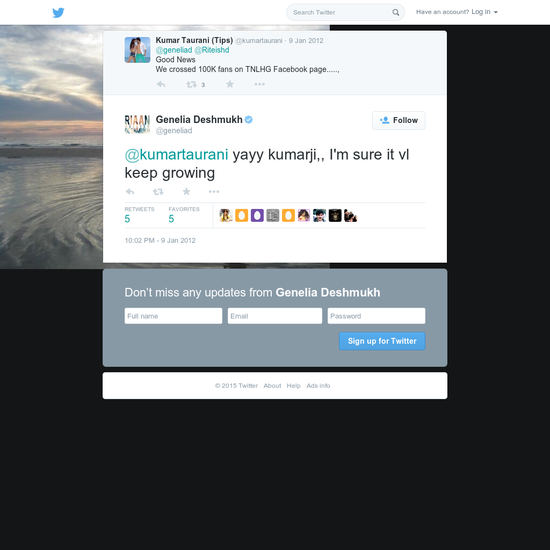
Task: Open Kumar Taurani (Tips) profile name
Action: coord(194,40)
